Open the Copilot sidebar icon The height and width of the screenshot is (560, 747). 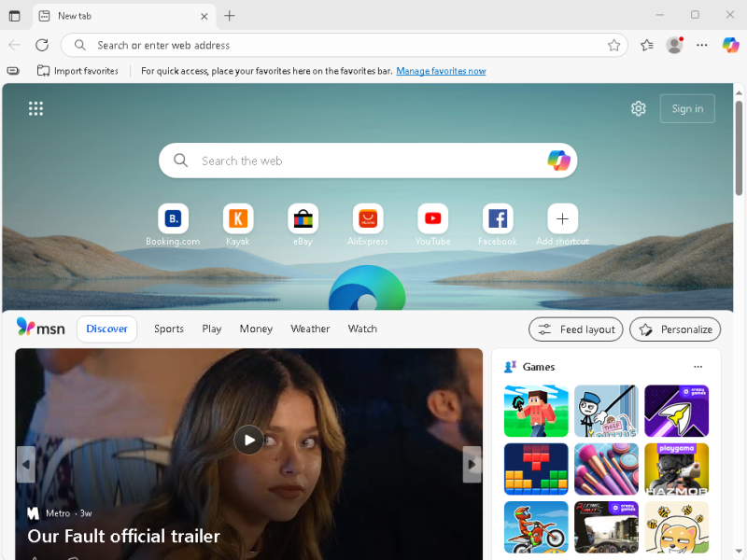click(x=730, y=45)
